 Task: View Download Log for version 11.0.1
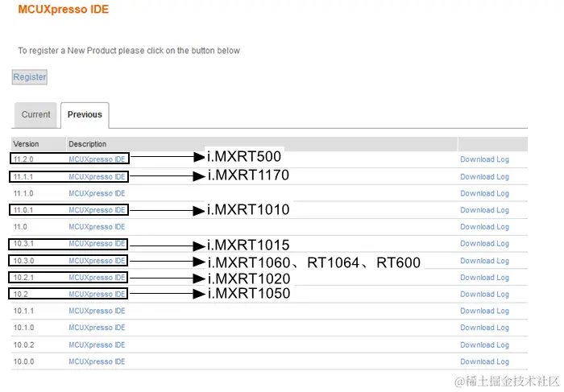pos(484,210)
